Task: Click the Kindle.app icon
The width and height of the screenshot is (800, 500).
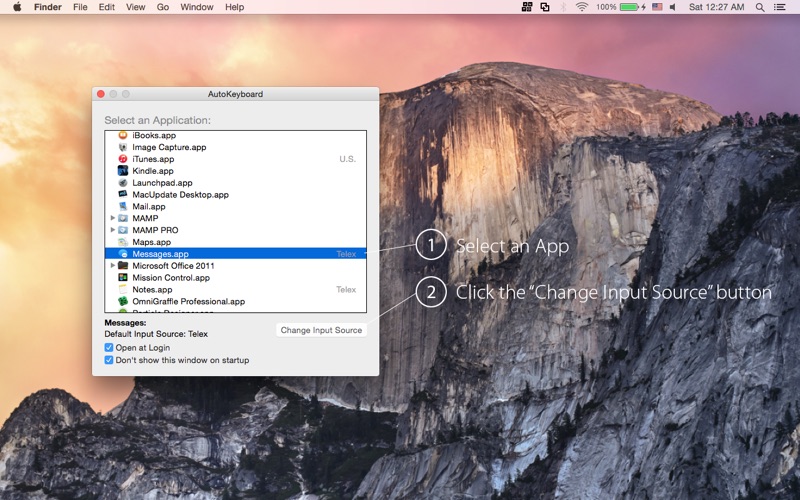Action: click(x=123, y=170)
